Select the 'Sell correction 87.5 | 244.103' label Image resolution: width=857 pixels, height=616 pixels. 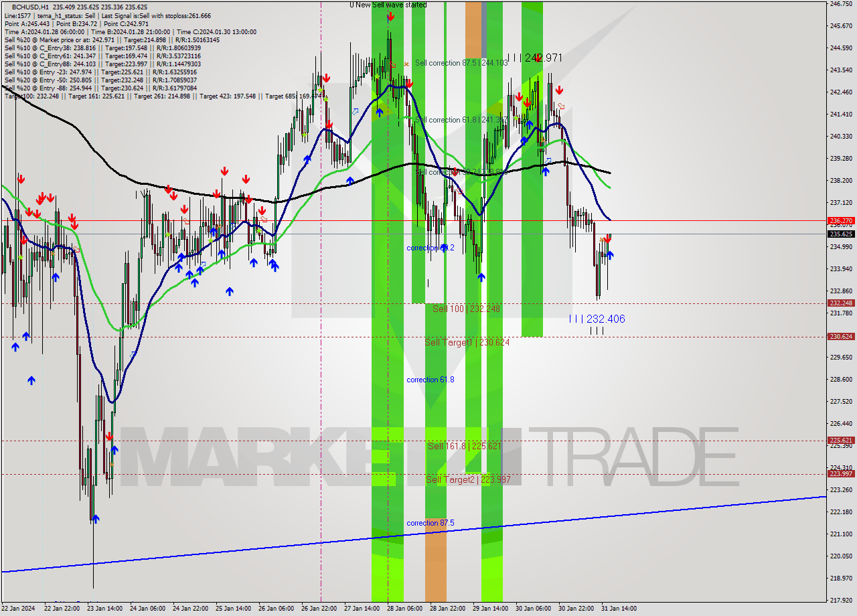pos(461,62)
